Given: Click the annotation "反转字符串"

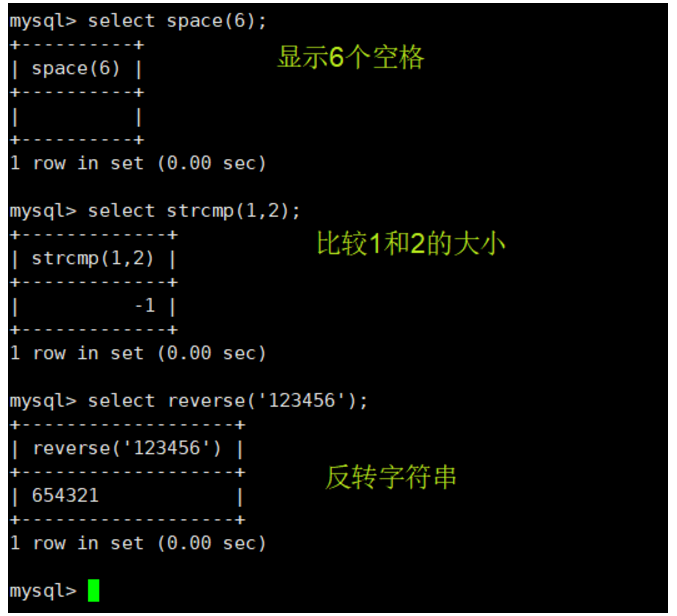Looking at the screenshot, I should [x=390, y=478].
